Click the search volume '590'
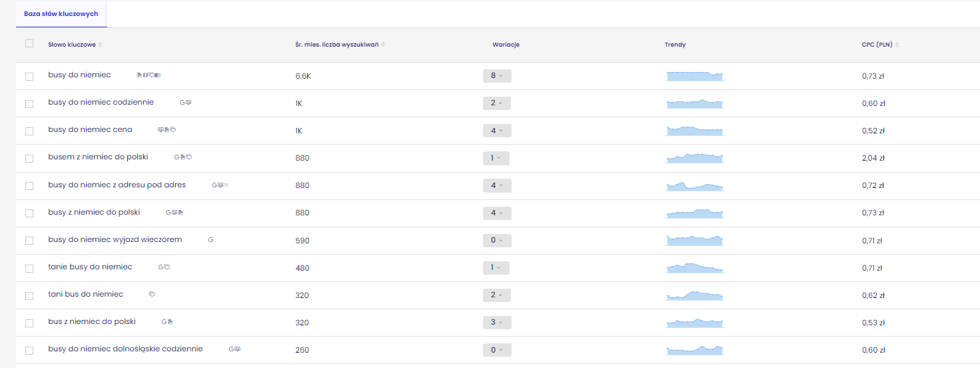980x368 pixels. click(302, 241)
